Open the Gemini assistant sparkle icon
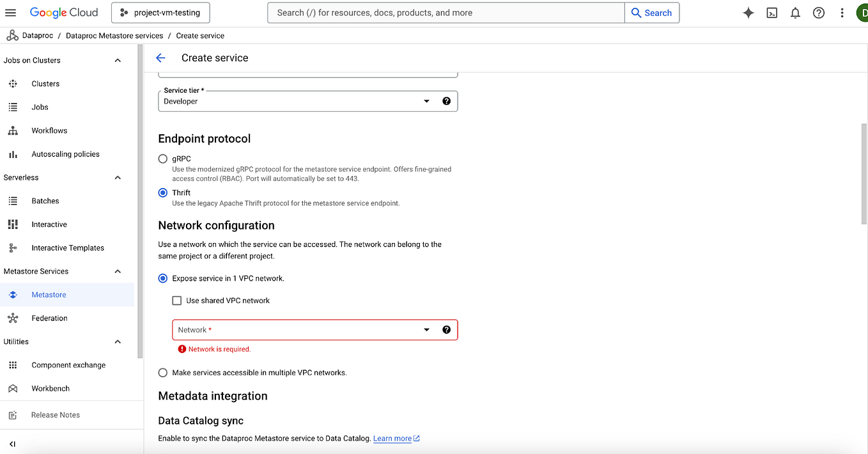The image size is (868, 454). [748, 12]
